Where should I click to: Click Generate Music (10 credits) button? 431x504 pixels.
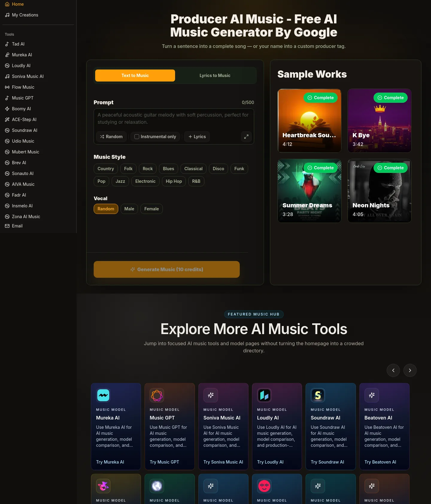tap(167, 269)
